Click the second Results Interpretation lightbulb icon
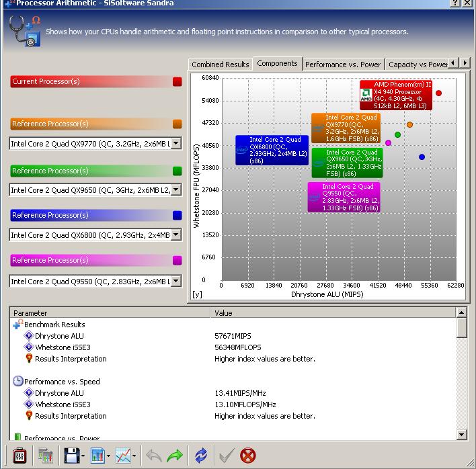 click(29, 415)
